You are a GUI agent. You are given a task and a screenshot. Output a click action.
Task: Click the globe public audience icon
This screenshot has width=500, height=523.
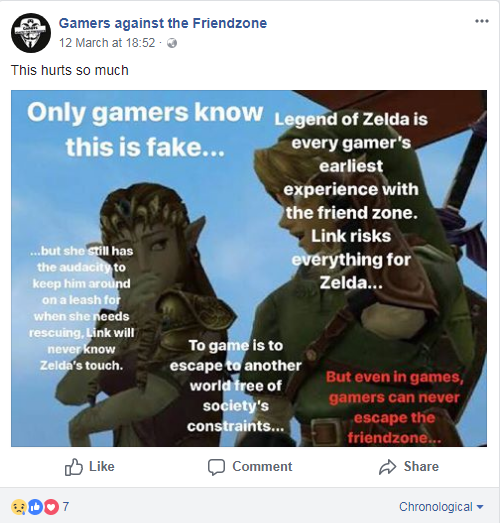tap(172, 43)
